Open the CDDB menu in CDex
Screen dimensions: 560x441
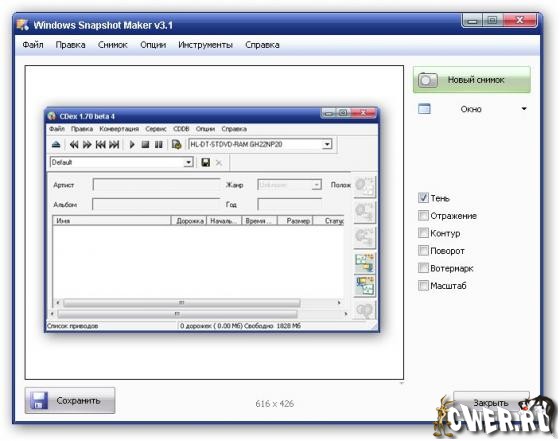181,129
